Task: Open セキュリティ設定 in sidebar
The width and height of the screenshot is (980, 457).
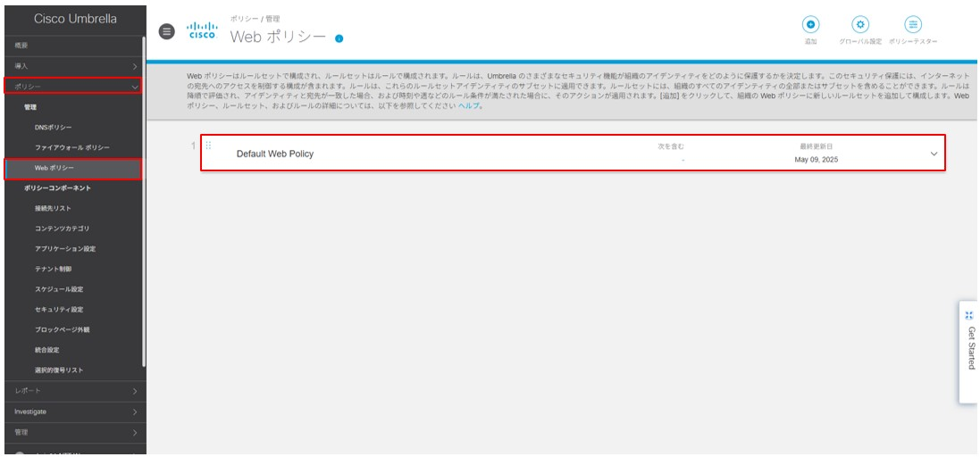Action: [59, 310]
